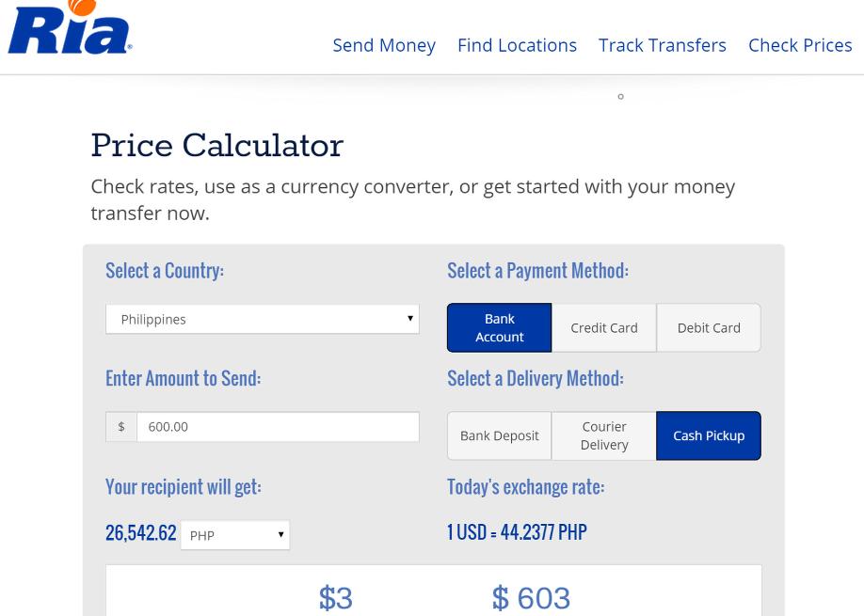This screenshot has height=616, width=864.
Task: Select Cash Pickup delivery method
Action: coord(709,435)
